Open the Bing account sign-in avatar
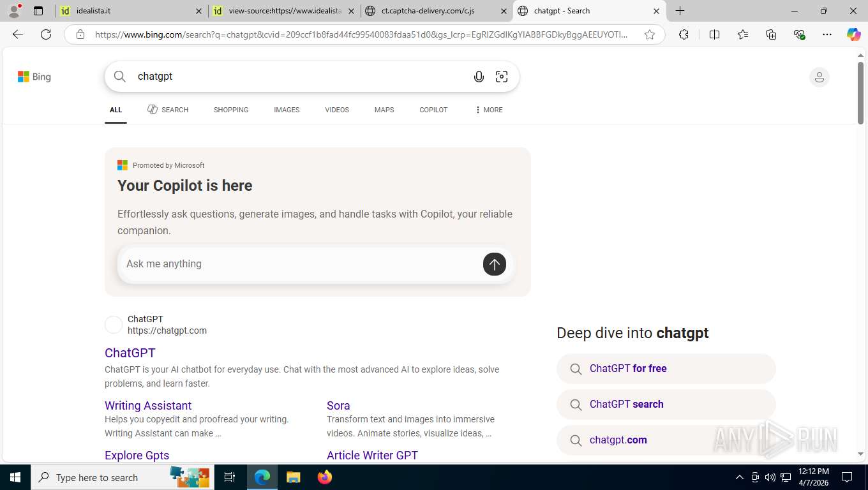Image resolution: width=868 pixels, height=490 pixels. tap(819, 77)
